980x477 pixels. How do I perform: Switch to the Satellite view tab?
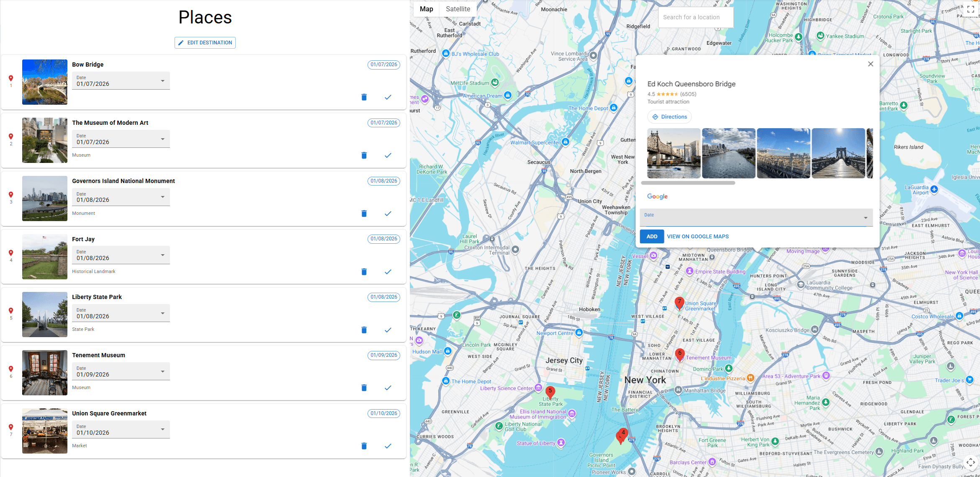pyautogui.click(x=458, y=9)
